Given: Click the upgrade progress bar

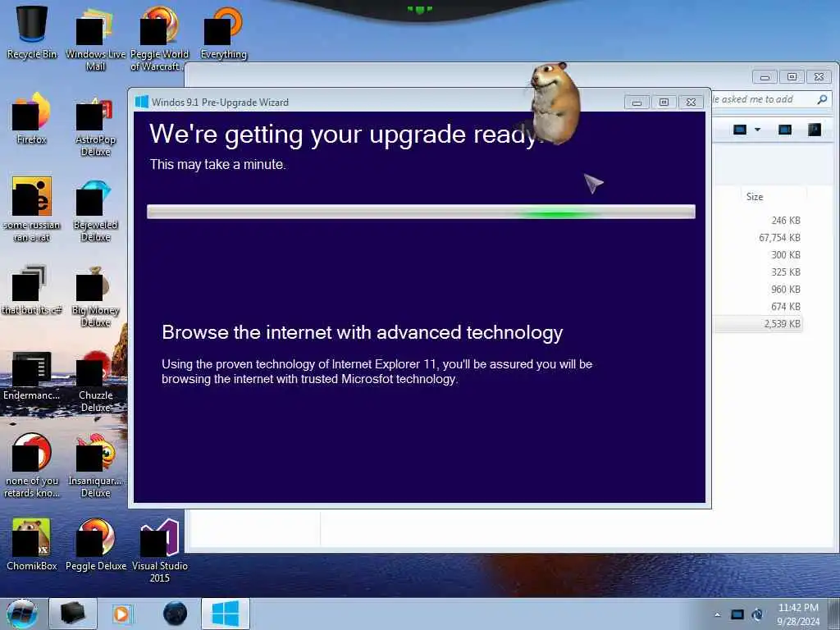Looking at the screenshot, I should coord(421,212).
